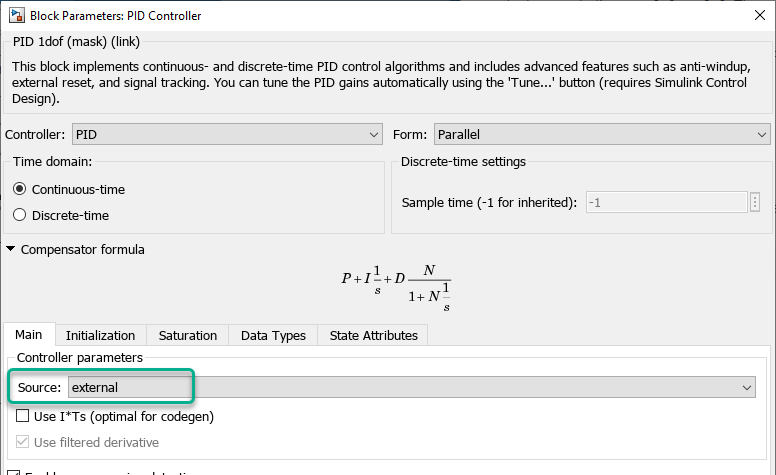
Task: Switch to the Initialization tab
Action: [100, 335]
